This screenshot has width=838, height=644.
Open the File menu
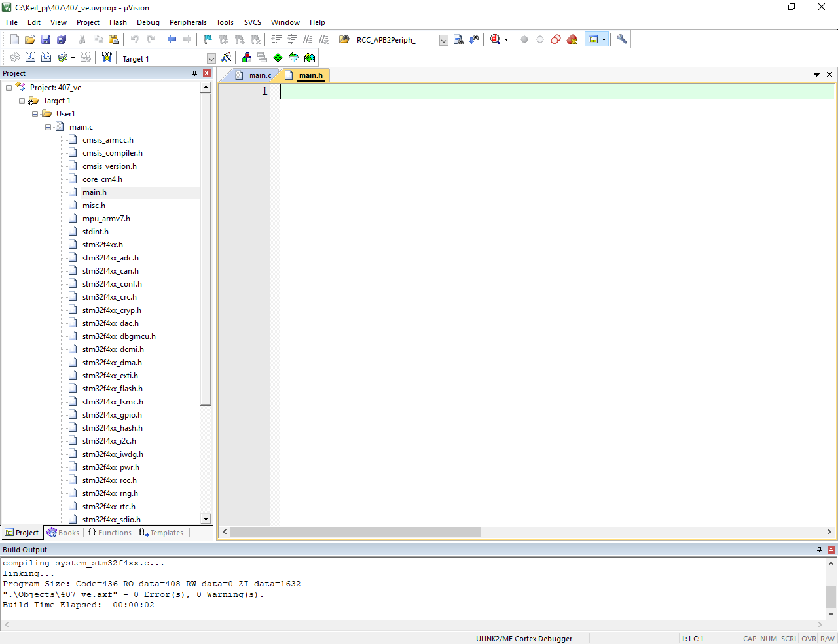click(12, 22)
